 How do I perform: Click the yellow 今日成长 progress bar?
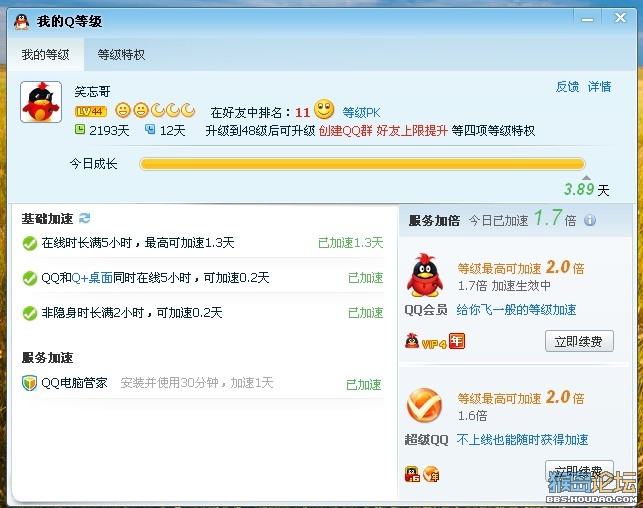tap(362, 164)
